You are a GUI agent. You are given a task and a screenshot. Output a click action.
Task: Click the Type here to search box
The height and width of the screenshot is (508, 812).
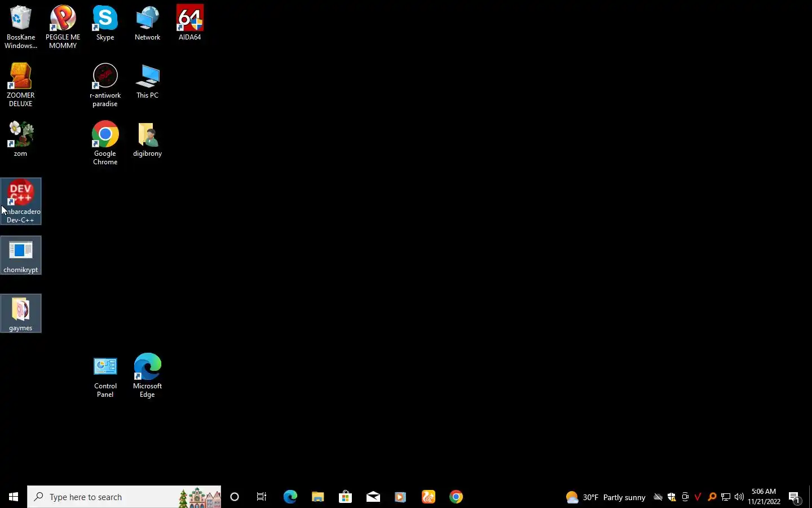124,497
